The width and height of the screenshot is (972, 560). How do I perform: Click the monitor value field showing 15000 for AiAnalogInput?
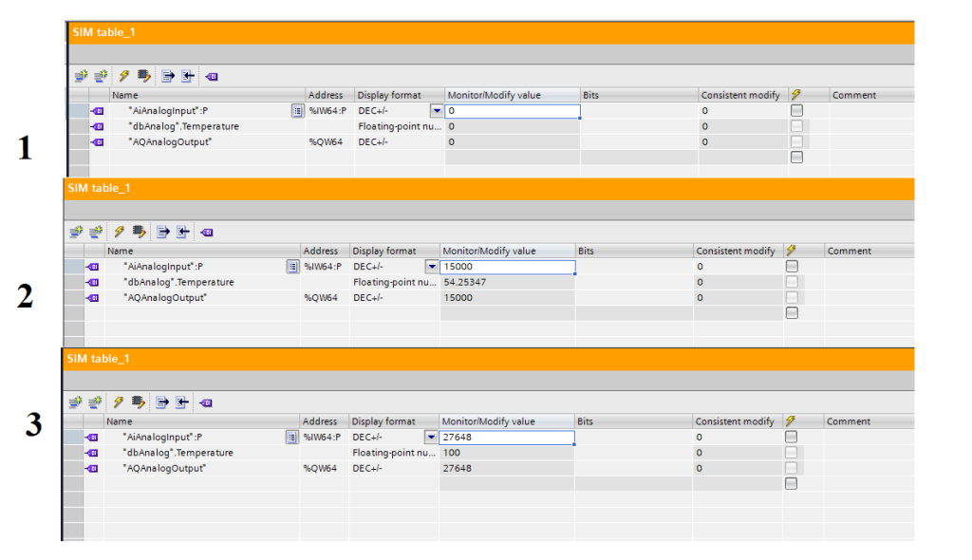coord(507,267)
